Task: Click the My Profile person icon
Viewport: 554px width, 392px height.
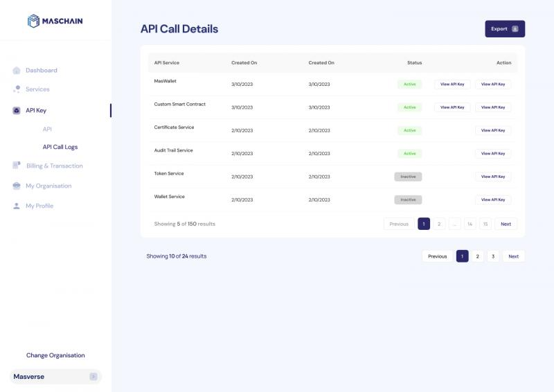Action: [17, 206]
